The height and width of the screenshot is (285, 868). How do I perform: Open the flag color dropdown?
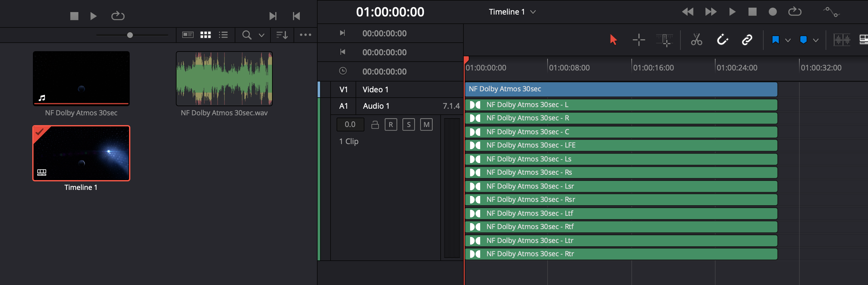788,40
